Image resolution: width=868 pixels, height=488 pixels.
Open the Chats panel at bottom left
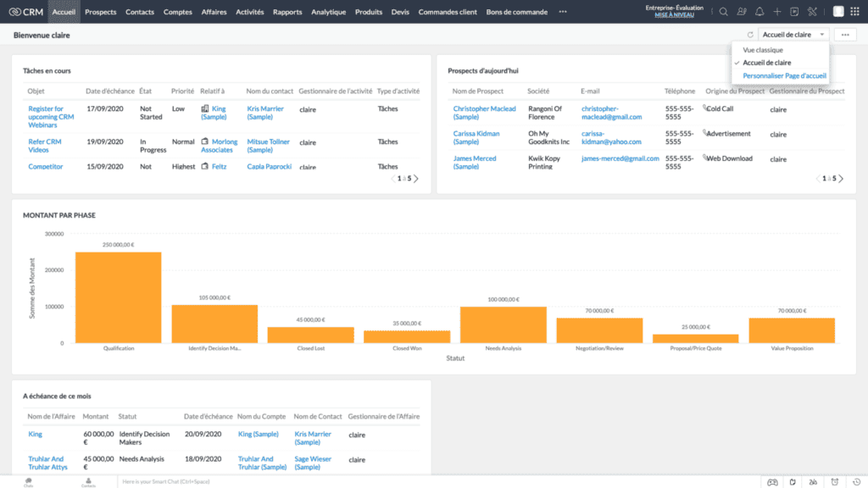(x=26, y=480)
